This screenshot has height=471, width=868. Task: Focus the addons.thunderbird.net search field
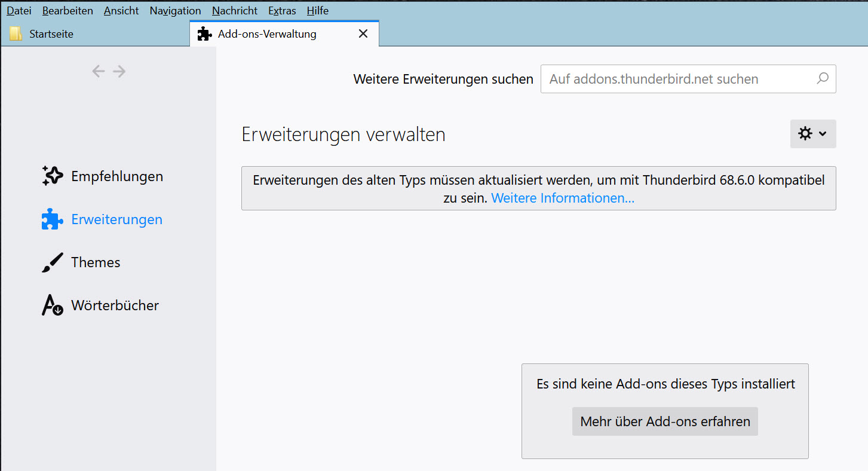click(688, 79)
